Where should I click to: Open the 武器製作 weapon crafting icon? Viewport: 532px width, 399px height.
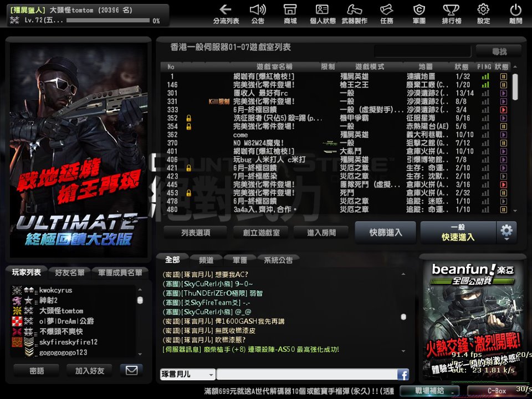355,14
